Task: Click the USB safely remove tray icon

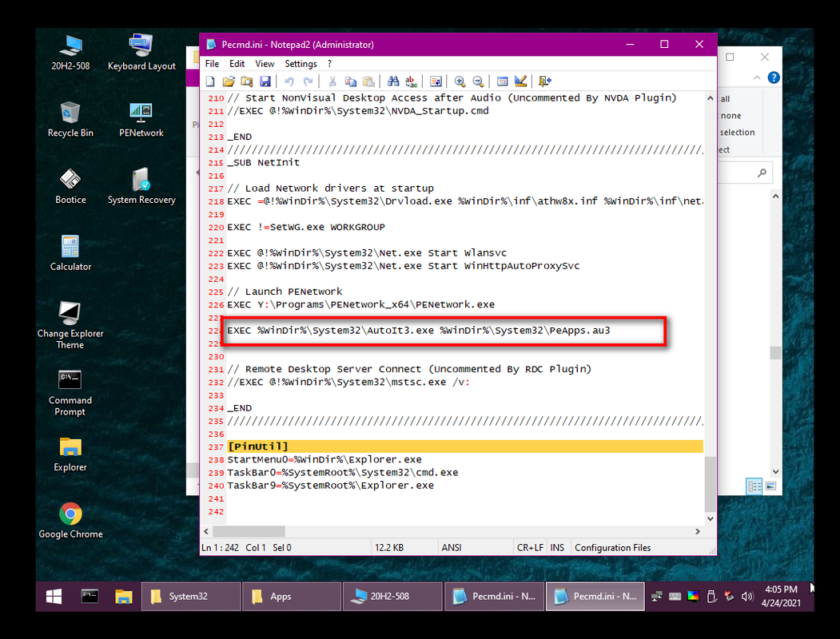Action: pos(711,596)
